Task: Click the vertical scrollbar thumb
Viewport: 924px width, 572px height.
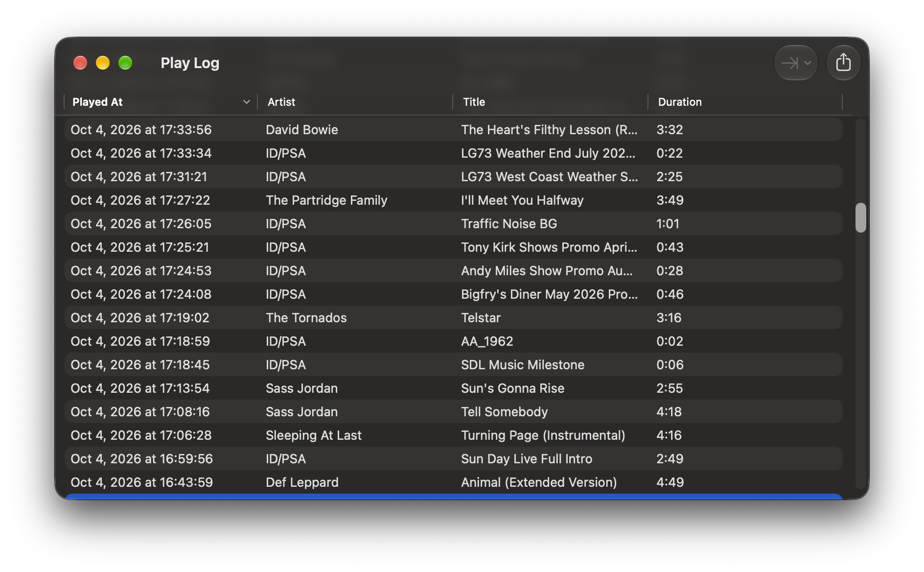Action: (860, 217)
